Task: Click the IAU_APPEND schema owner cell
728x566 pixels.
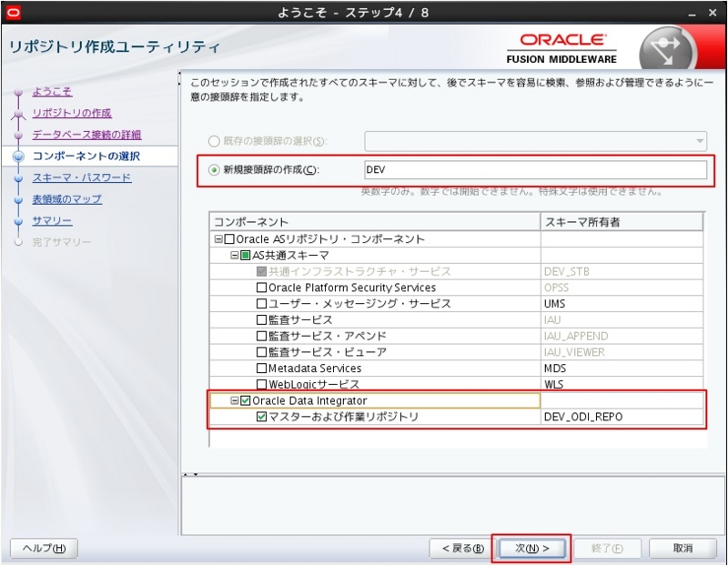Action: click(622, 336)
